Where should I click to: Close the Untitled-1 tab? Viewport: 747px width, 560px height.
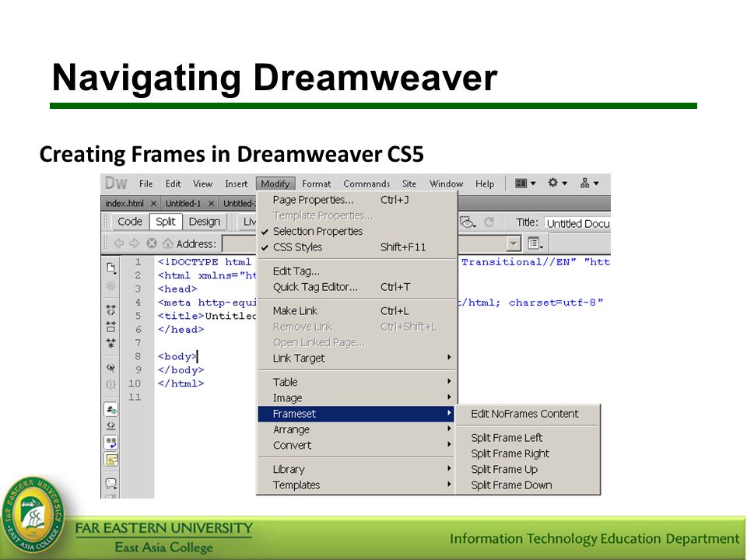point(211,203)
